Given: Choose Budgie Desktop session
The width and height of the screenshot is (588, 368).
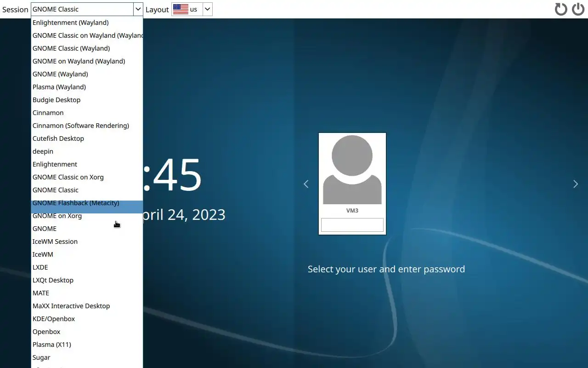Looking at the screenshot, I should [87, 100].
